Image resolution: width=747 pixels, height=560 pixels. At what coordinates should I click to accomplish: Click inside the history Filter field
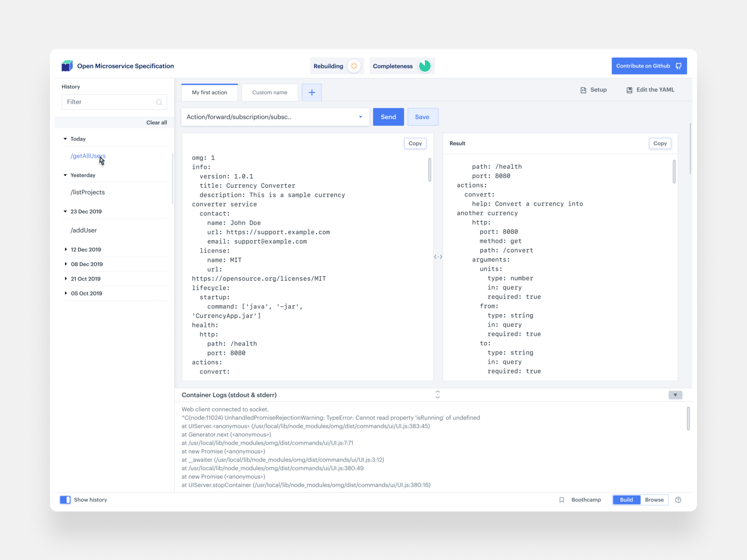[107, 102]
